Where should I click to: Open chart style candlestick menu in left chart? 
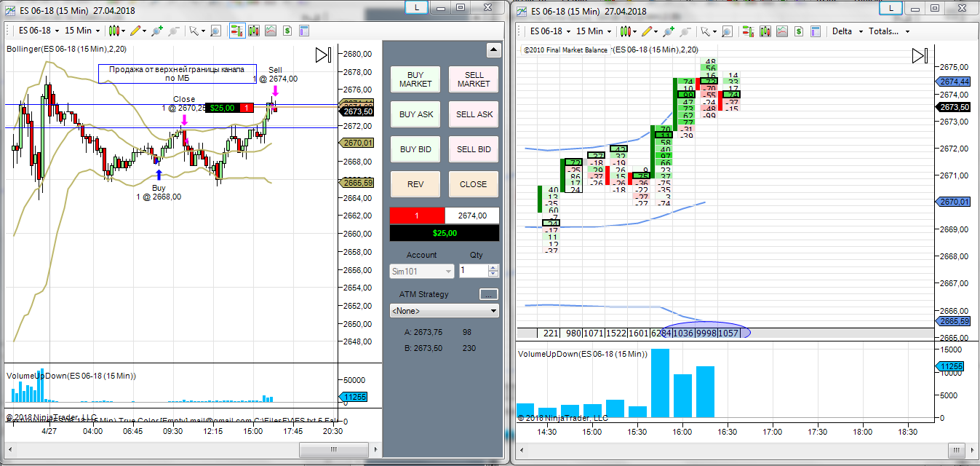(x=116, y=31)
